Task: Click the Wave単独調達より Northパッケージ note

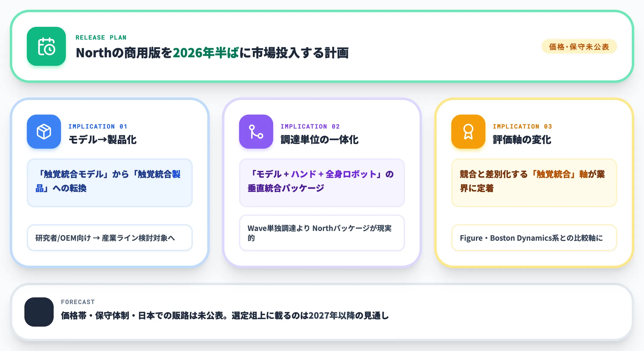Action: coord(322,233)
